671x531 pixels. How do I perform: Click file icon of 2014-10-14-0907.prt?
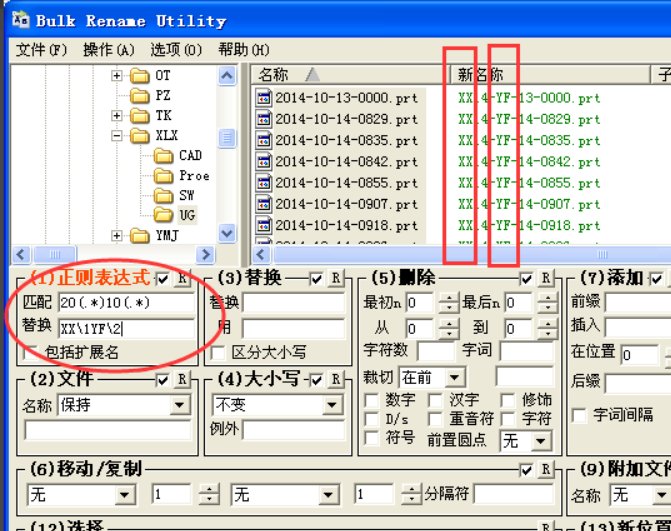264,205
